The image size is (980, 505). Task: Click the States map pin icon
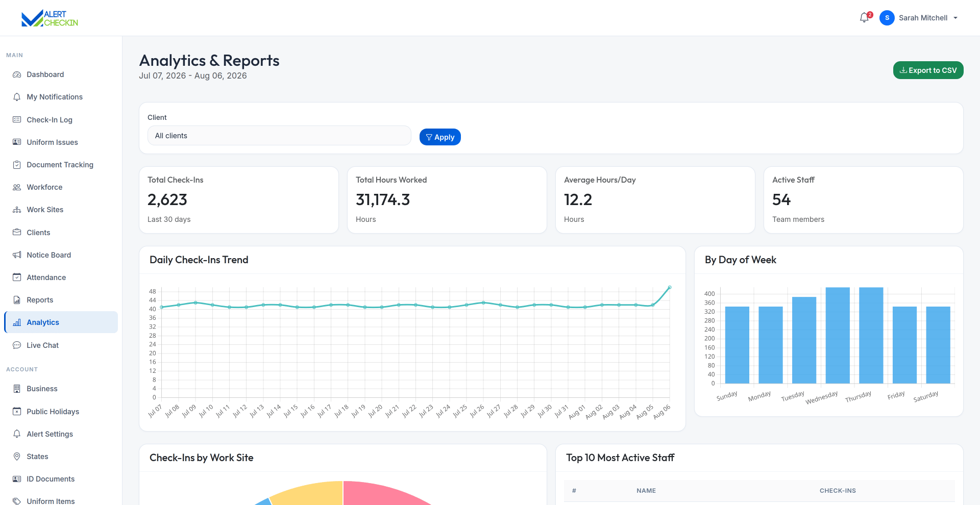coord(17,457)
